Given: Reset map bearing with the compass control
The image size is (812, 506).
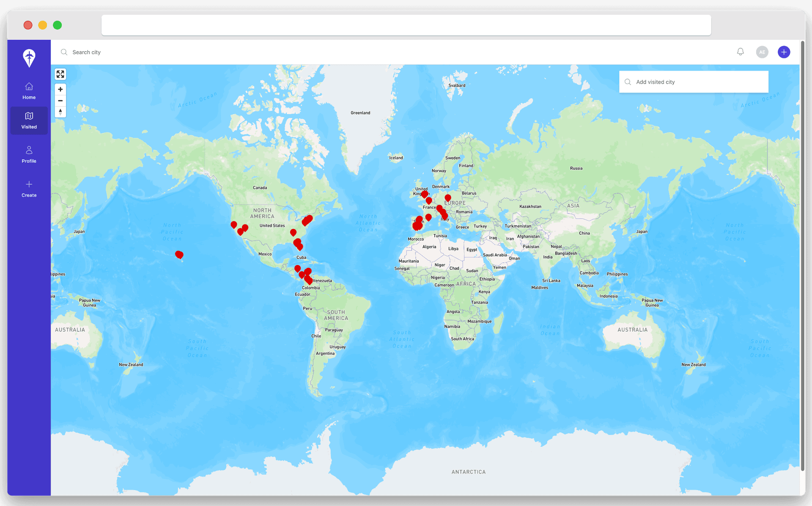Looking at the screenshot, I should [x=60, y=112].
